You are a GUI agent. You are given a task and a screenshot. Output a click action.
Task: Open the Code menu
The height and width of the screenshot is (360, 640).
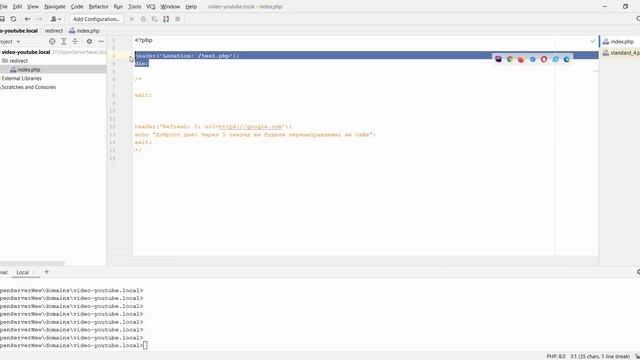77,7
